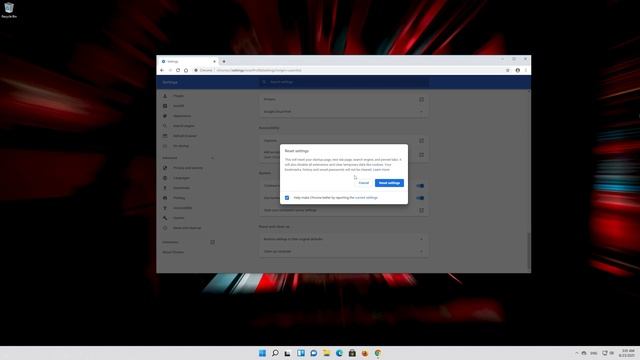Close the Settings tab
This screenshot has height=360, width=640.
[x=214, y=61]
